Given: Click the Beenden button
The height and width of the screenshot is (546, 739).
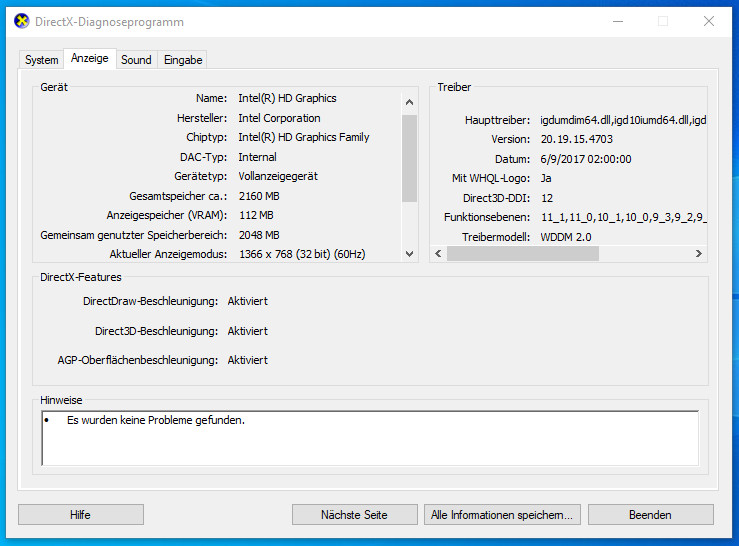Looking at the screenshot, I should (x=650, y=514).
